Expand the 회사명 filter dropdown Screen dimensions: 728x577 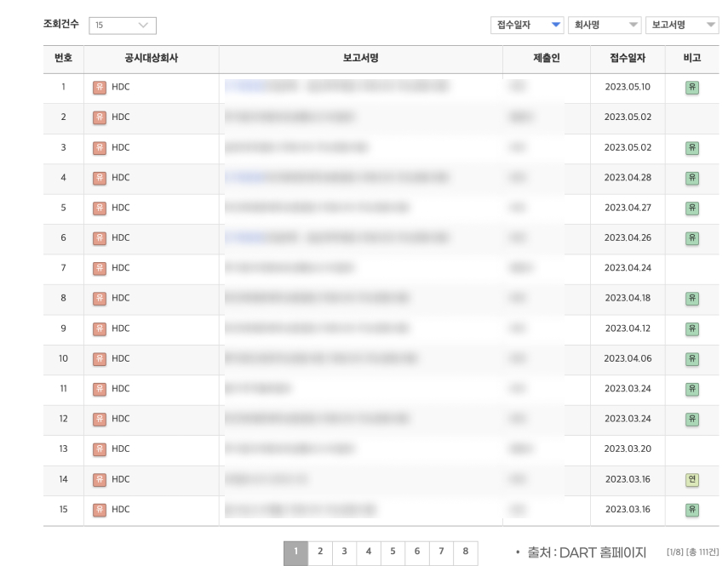pyautogui.click(x=605, y=25)
